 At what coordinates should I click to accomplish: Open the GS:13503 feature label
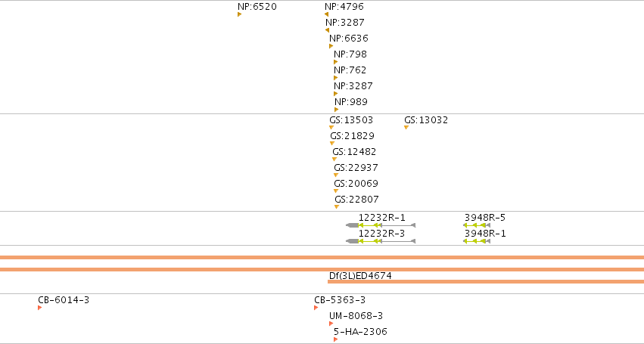tap(351, 120)
